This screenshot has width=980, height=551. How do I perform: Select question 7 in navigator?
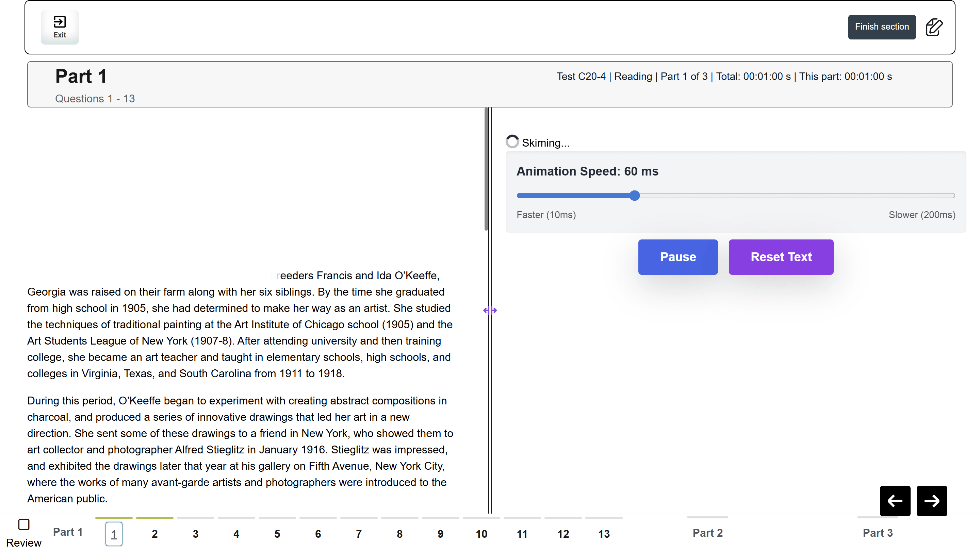358,534
